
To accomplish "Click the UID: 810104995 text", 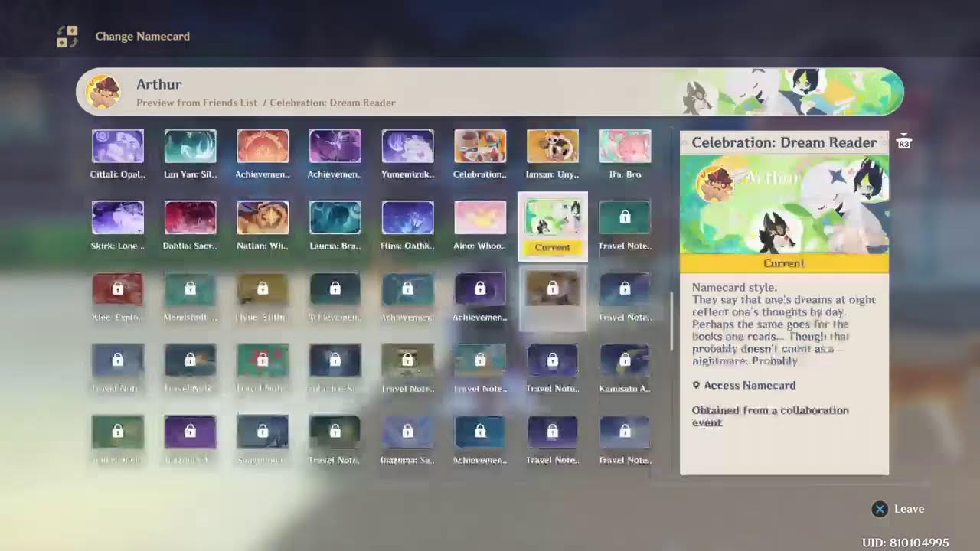I will point(906,543).
